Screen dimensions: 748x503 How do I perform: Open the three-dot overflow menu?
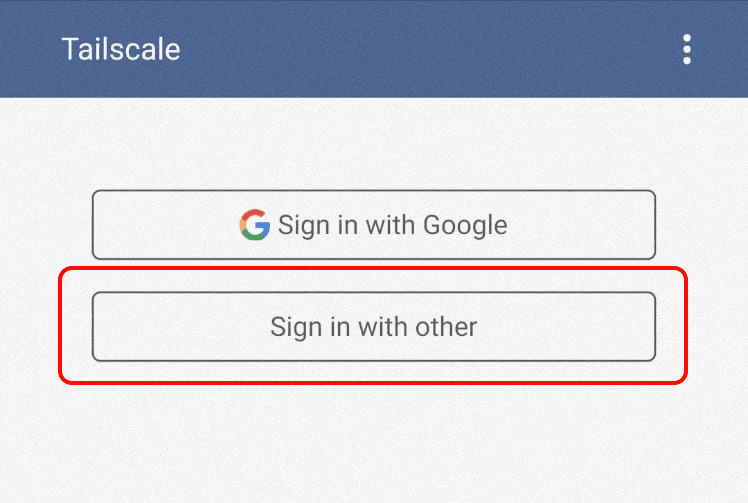click(686, 49)
